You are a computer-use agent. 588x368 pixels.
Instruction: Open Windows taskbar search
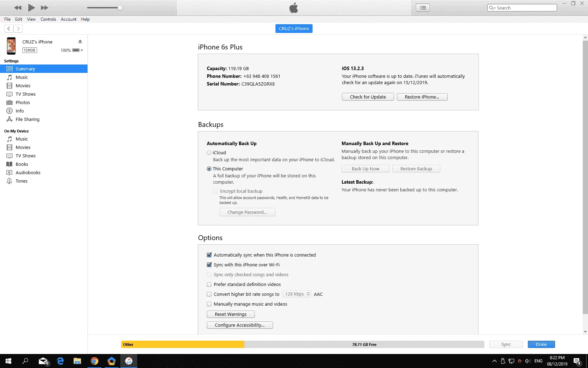pyautogui.click(x=25, y=361)
